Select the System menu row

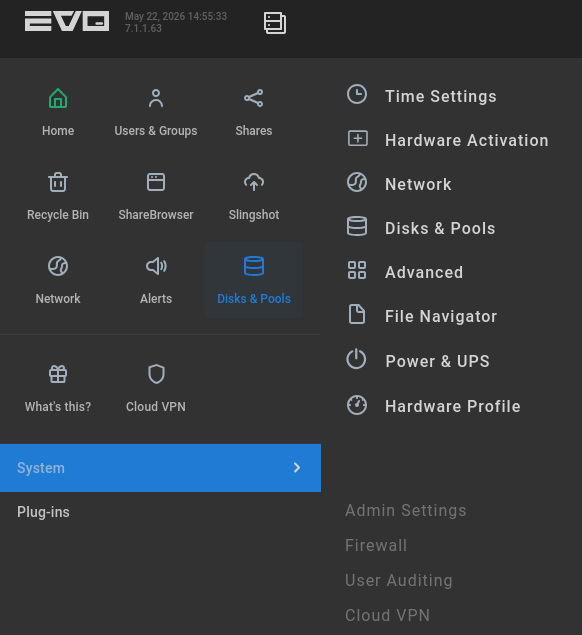[160, 468]
